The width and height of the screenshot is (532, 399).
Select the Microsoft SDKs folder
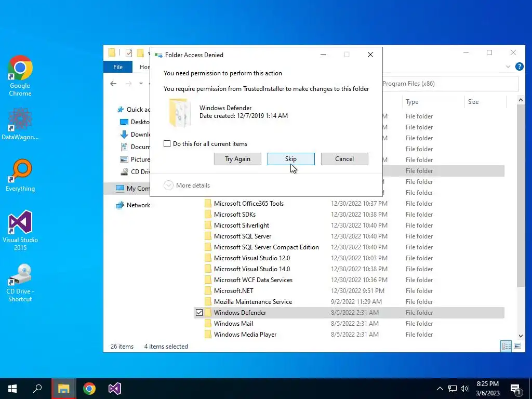235,215
